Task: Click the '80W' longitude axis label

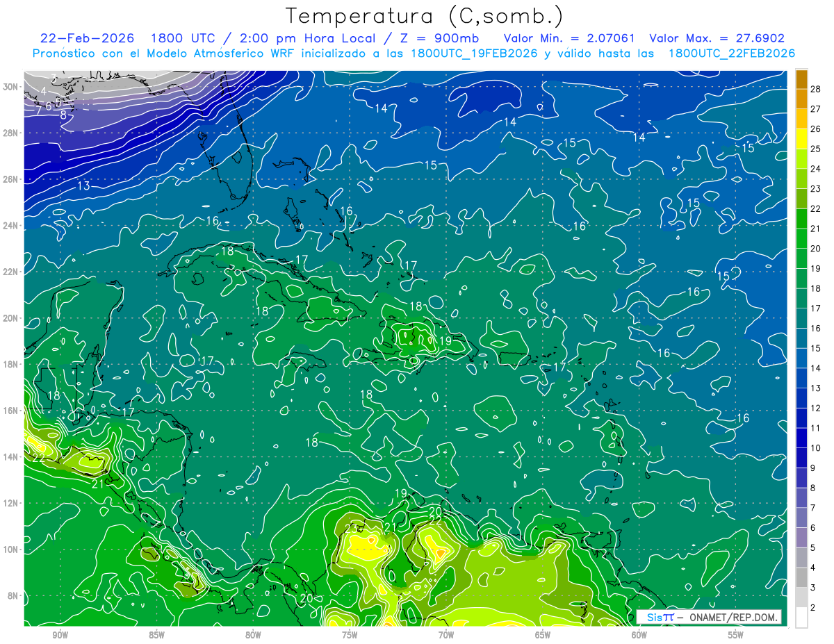Action: pos(253,635)
